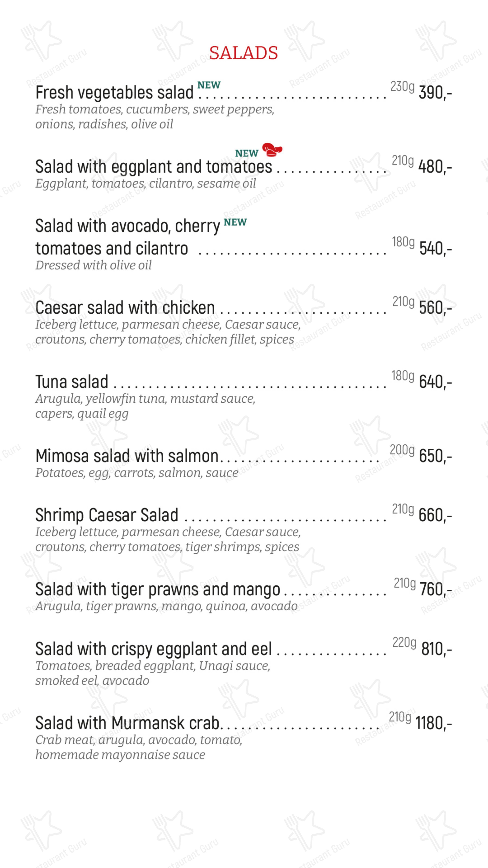Select Salad with eggplant and tomatoes title
The height and width of the screenshot is (868, 488).
point(154,167)
